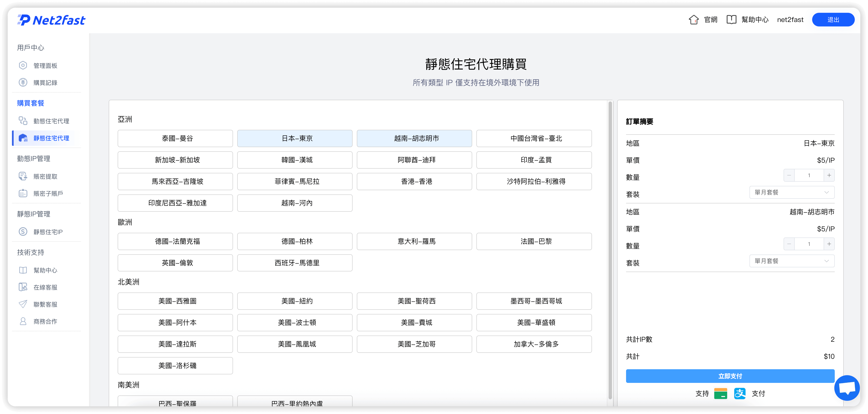Click the paper-plane icon for 聯繫客服

(23, 304)
